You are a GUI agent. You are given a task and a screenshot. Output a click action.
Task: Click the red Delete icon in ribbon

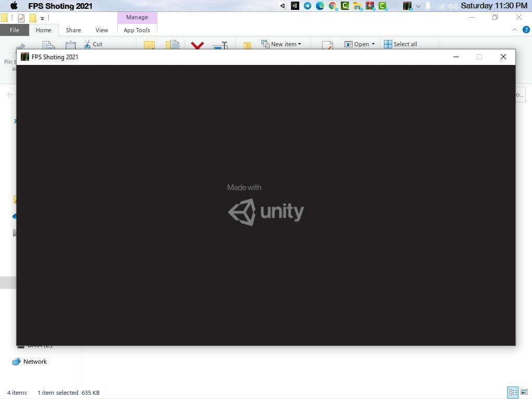coord(197,45)
